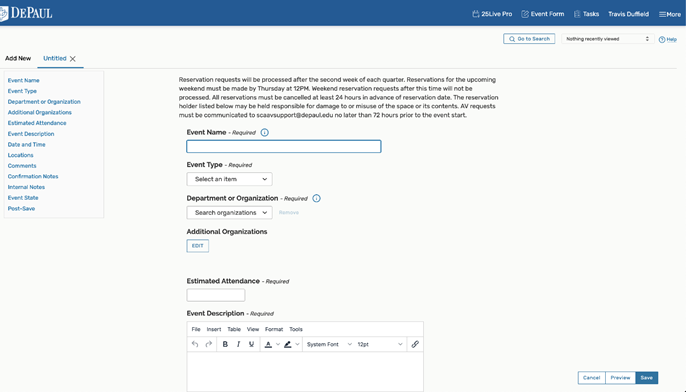Switch to the Add New tab
The width and height of the screenshot is (687, 392).
point(18,58)
